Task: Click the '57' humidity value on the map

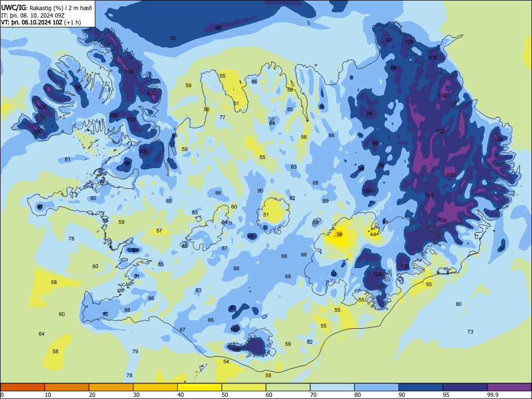Action: [159, 231]
